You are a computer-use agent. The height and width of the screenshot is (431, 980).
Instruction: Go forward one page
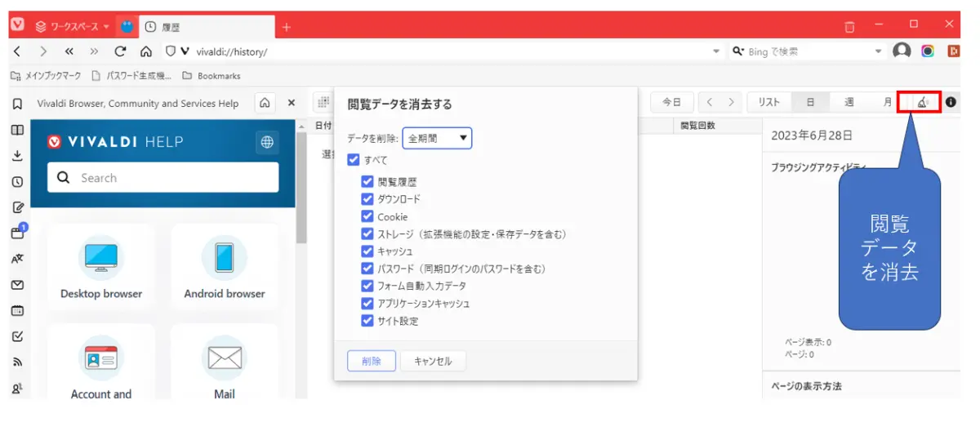43,51
